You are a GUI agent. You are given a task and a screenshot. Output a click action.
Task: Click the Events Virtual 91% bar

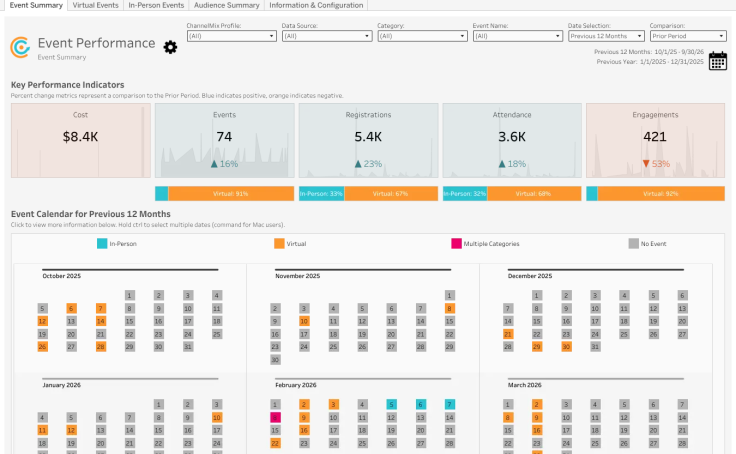(x=231, y=193)
